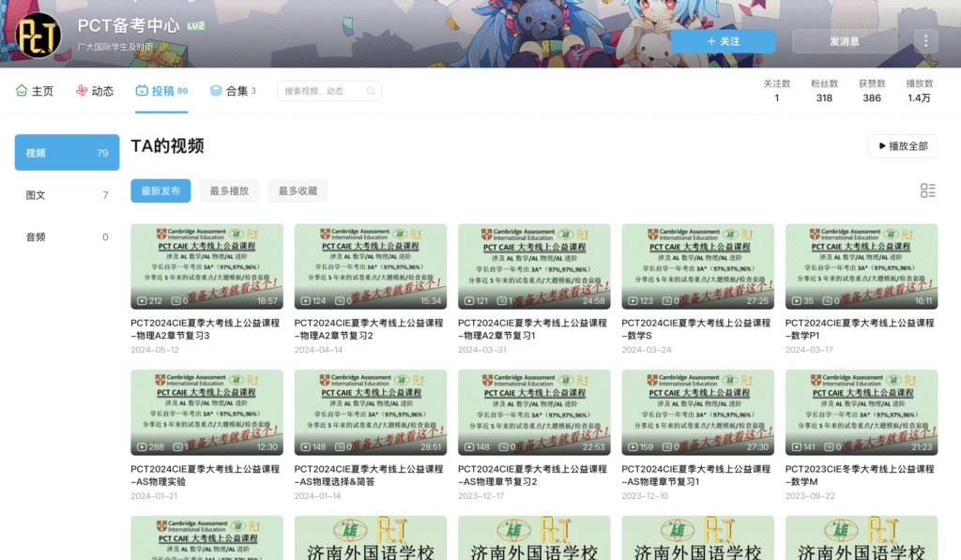Click the search magnifier icon
The width and height of the screenshot is (961, 560).
[372, 91]
